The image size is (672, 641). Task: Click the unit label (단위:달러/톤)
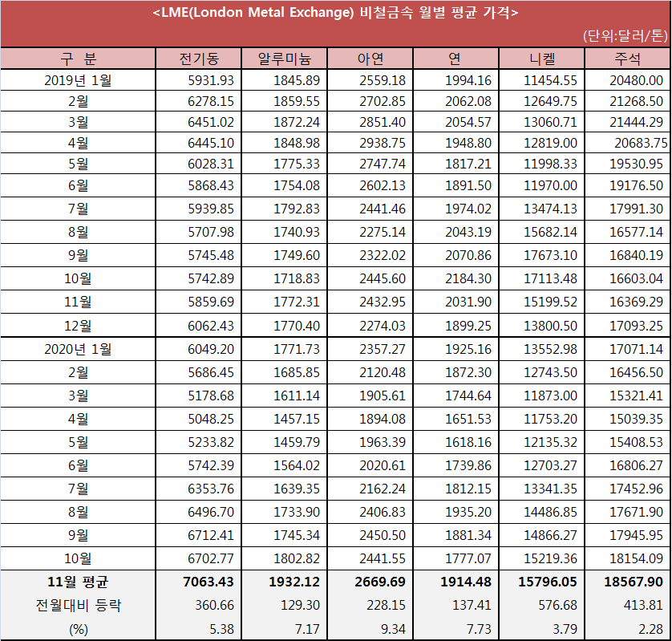pos(625,35)
